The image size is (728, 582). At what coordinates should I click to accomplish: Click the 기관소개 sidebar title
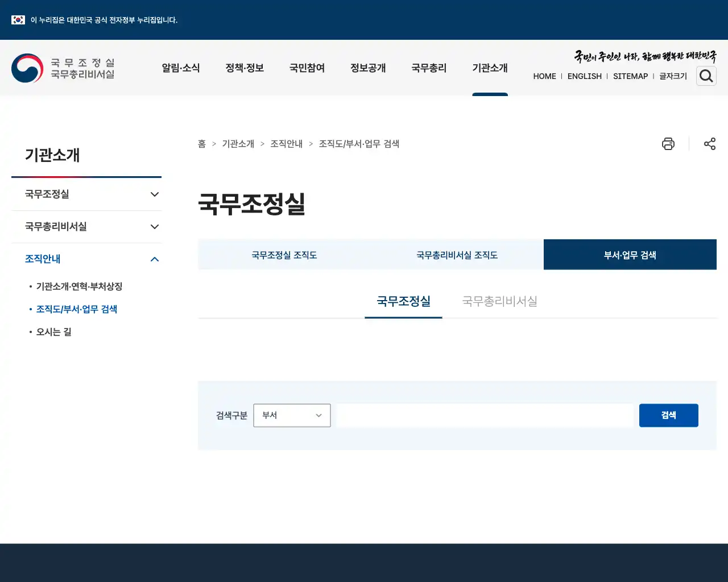coord(52,155)
